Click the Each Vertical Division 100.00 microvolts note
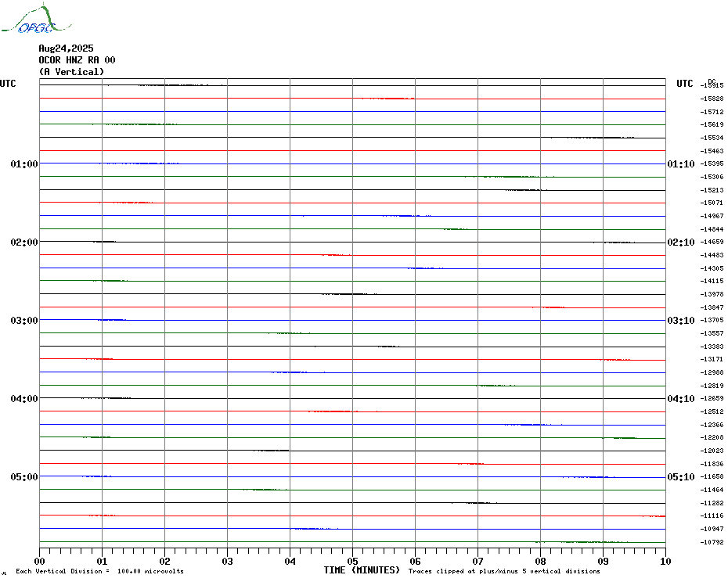This screenshot has height=582, width=728. (x=100, y=571)
